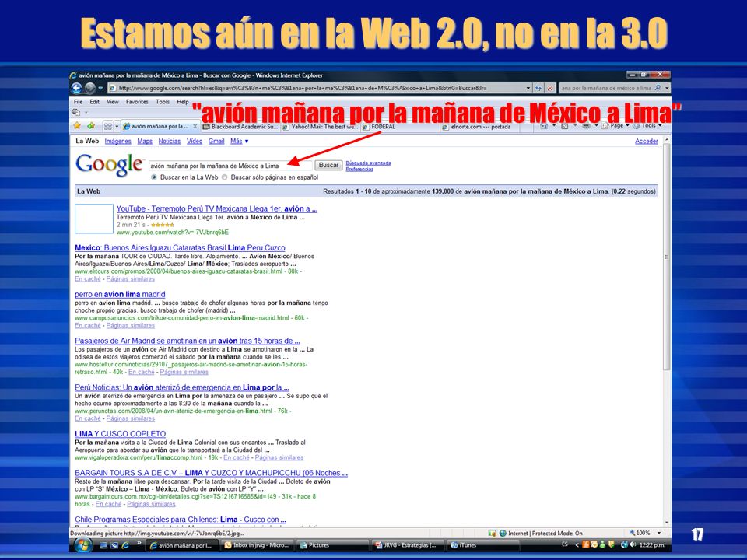Open the Preferencias link
This screenshot has width=747, height=560.
coord(359,169)
